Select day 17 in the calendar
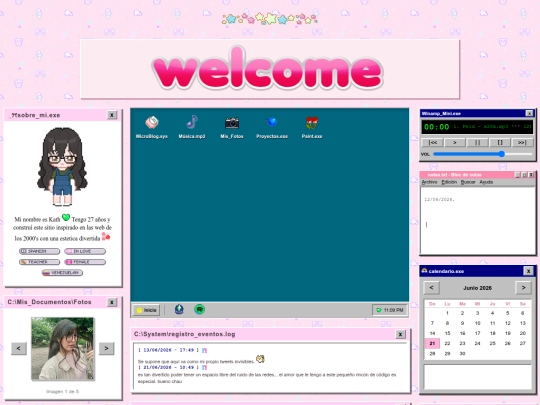Image resolution: width=540 pixels, height=405 pixels. click(477, 333)
